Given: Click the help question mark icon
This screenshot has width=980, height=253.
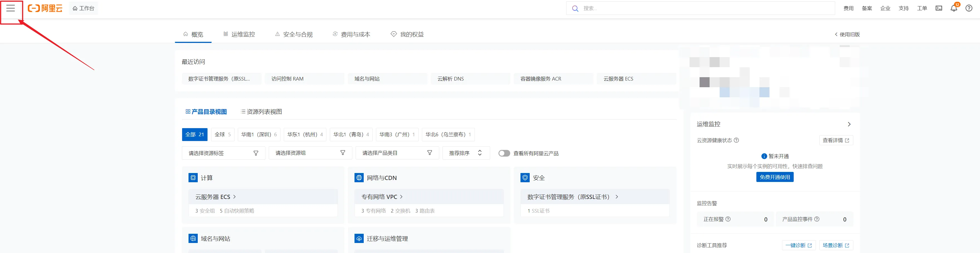Looking at the screenshot, I should (x=969, y=8).
